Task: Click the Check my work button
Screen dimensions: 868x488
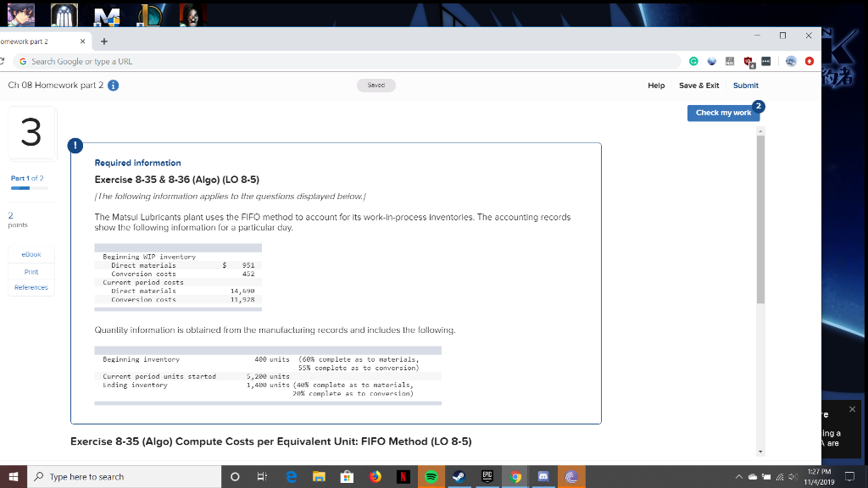Action: click(723, 113)
